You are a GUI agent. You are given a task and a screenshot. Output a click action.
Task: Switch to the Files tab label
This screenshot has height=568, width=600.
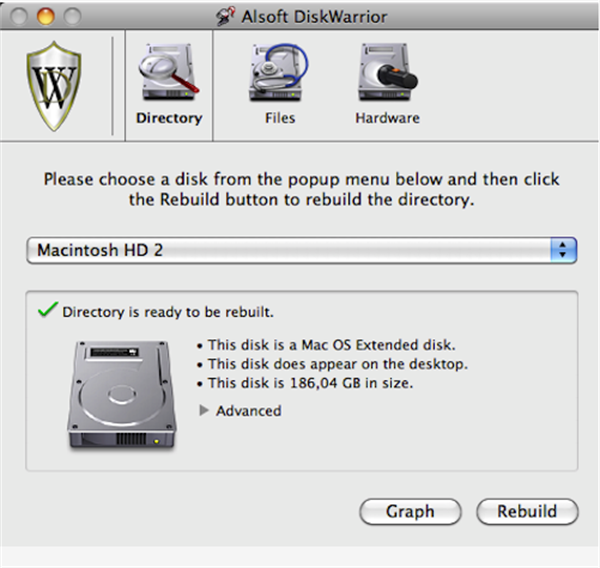[x=280, y=118]
